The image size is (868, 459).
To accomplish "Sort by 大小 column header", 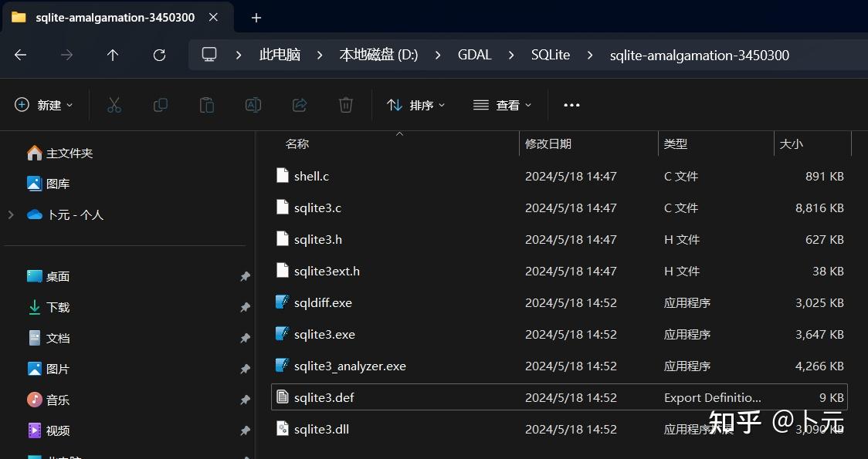I will click(x=791, y=143).
